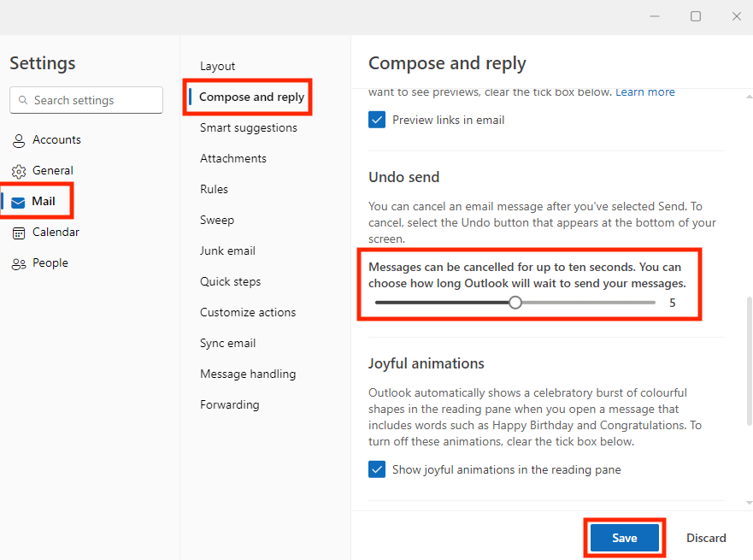Open Sweep settings
Image resolution: width=753 pixels, height=560 pixels.
coord(217,220)
